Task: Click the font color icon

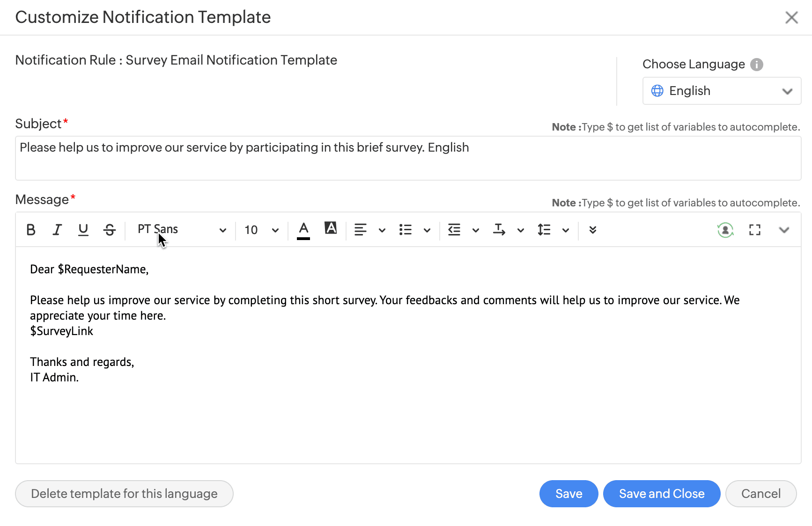Action: pos(303,230)
